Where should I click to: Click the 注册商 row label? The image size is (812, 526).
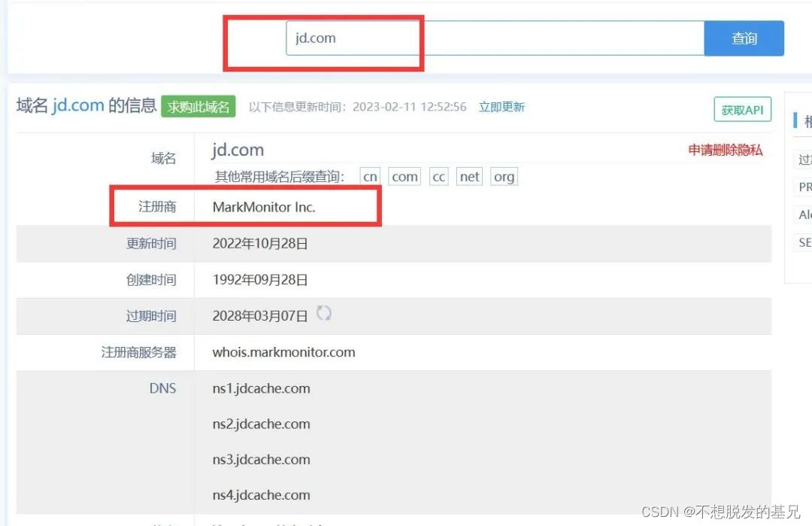[x=157, y=207]
